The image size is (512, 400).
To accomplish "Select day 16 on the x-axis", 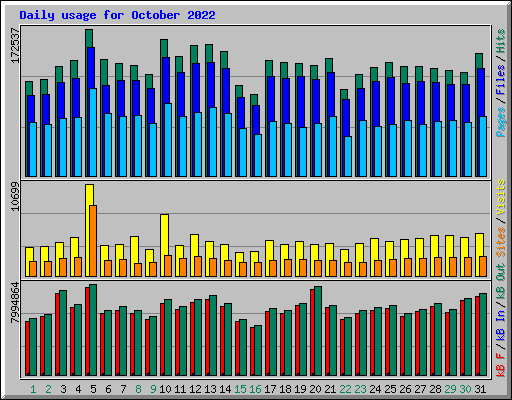I will tap(255, 389).
